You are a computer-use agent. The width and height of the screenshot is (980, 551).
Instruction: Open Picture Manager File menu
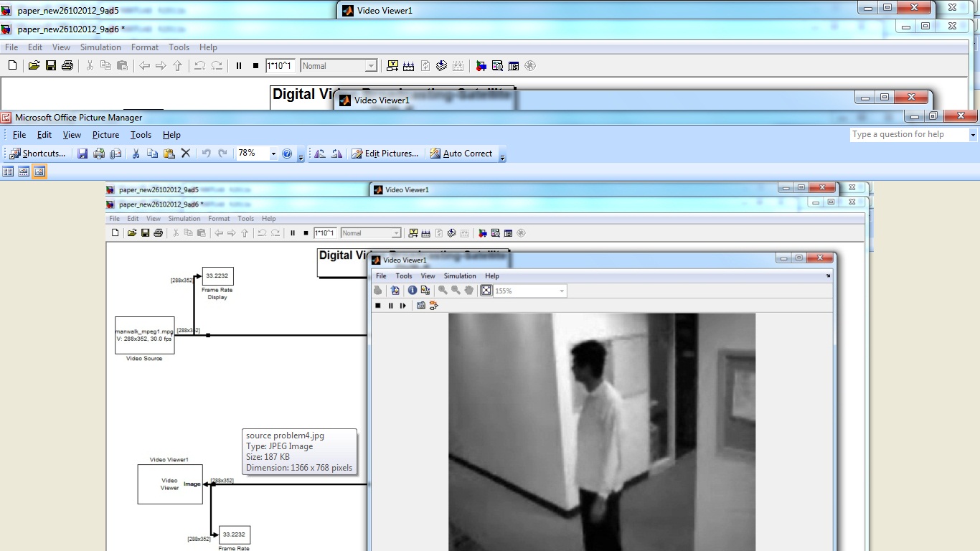(19, 135)
